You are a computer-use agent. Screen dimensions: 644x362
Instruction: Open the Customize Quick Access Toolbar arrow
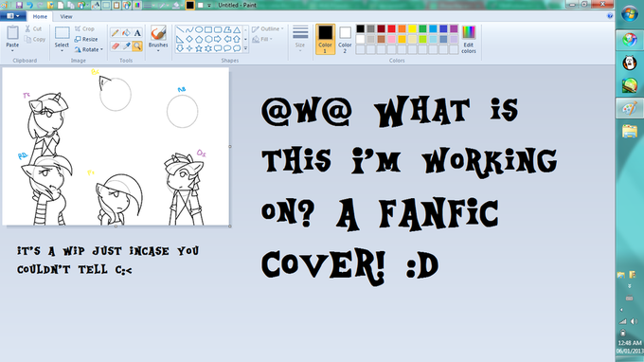pos(209,6)
